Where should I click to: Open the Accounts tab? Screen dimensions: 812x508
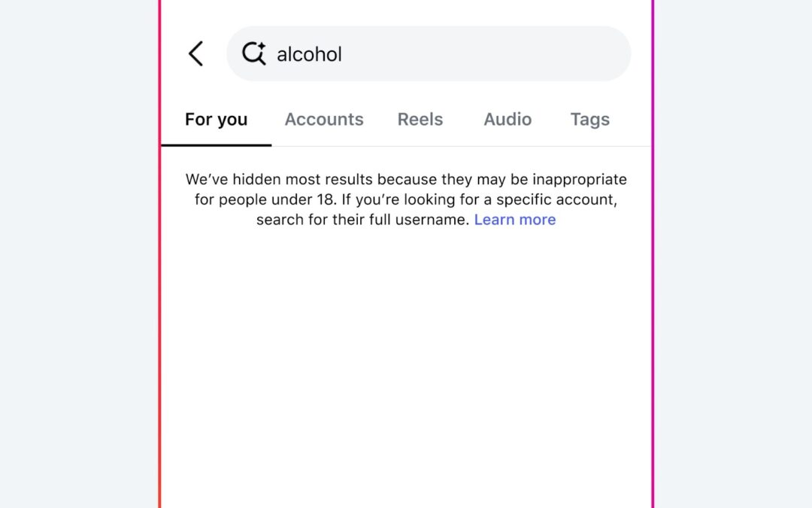point(324,120)
